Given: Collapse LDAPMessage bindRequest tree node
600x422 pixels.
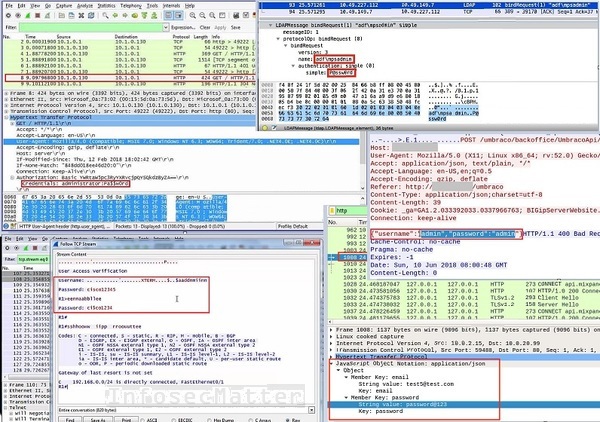Looking at the screenshot, I should coord(271,25).
